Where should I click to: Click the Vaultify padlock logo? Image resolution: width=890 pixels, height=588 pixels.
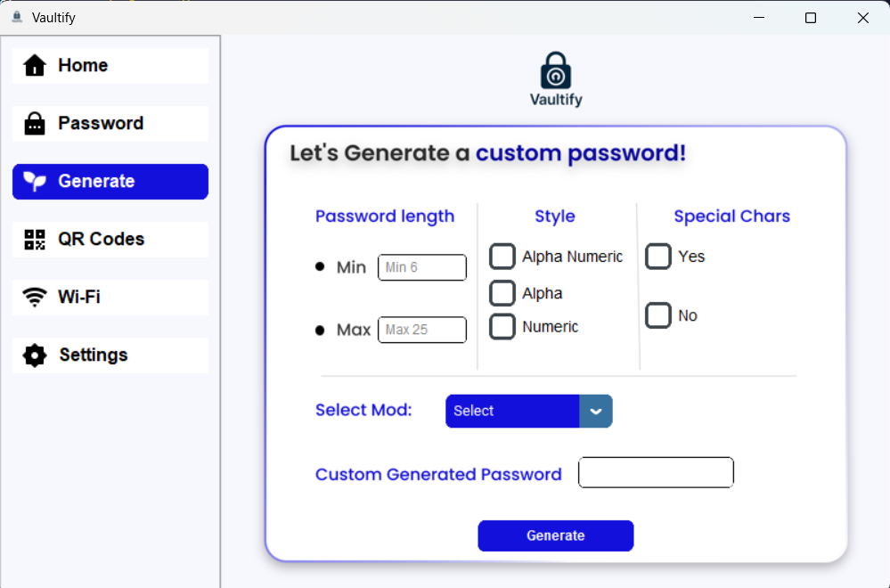[x=556, y=70]
